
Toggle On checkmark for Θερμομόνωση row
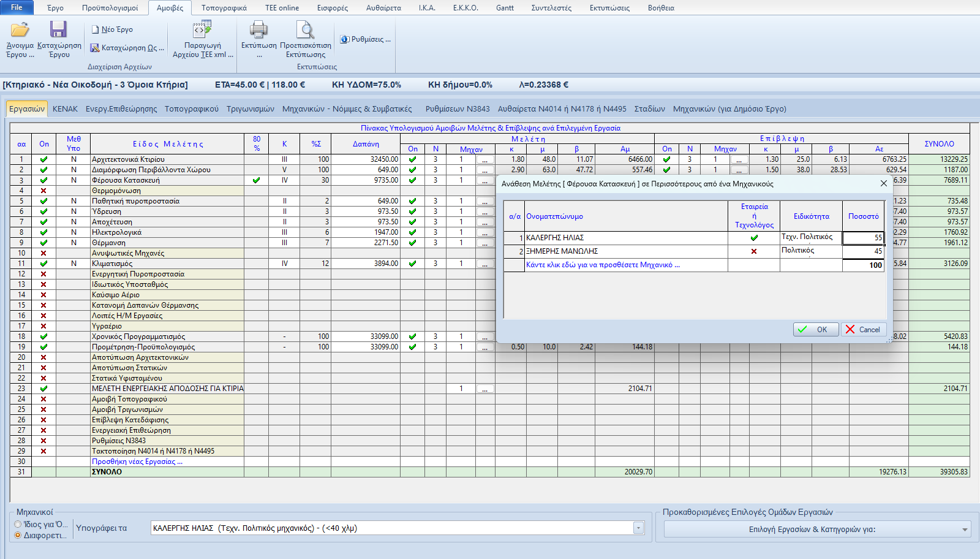tap(43, 191)
